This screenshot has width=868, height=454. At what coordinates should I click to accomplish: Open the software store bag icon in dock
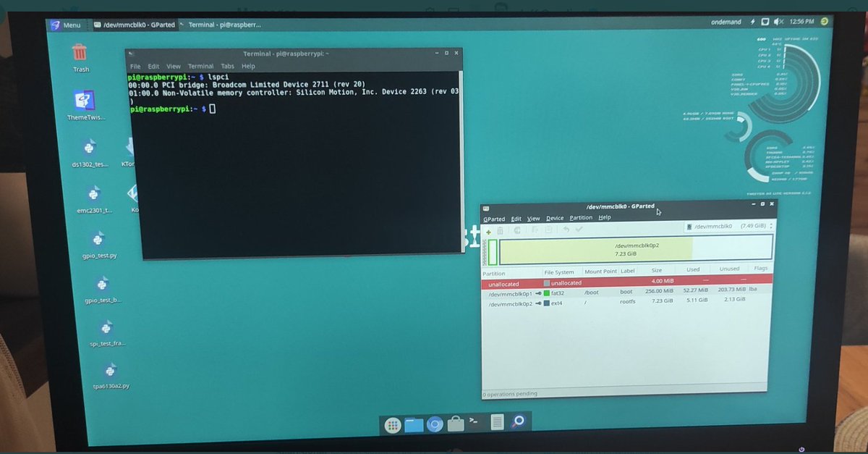[x=455, y=424]
